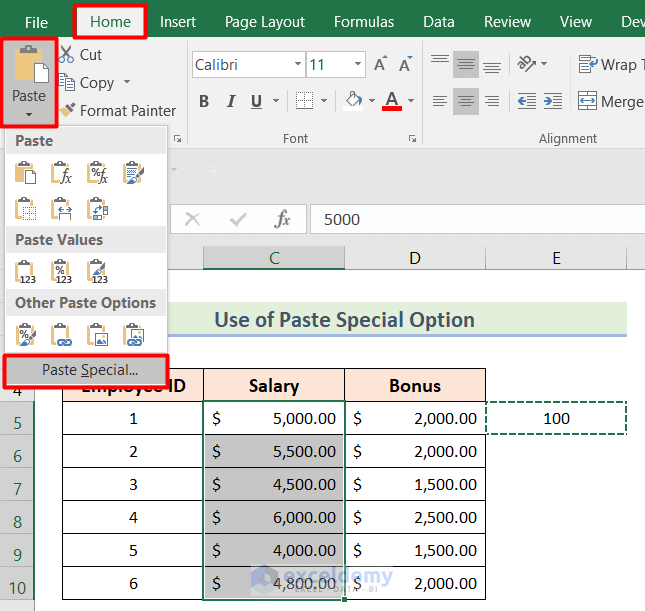Click the Orientation text angle icon
Screen dimensions: 645x611
(x=527, y=63)
